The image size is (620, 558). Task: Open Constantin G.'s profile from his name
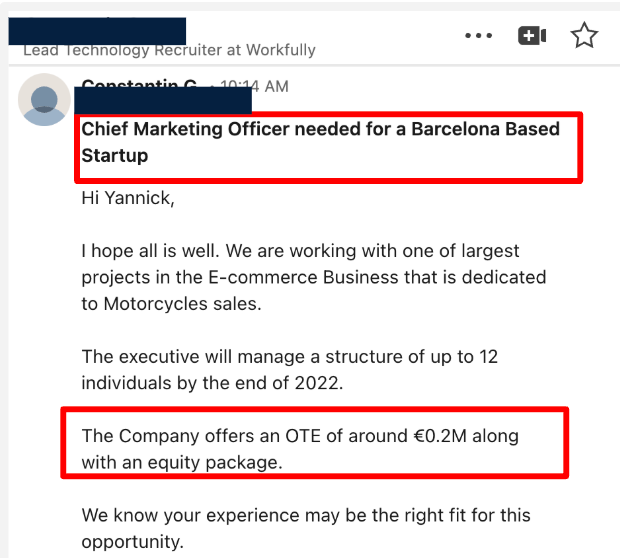click(x=140, y=84)
